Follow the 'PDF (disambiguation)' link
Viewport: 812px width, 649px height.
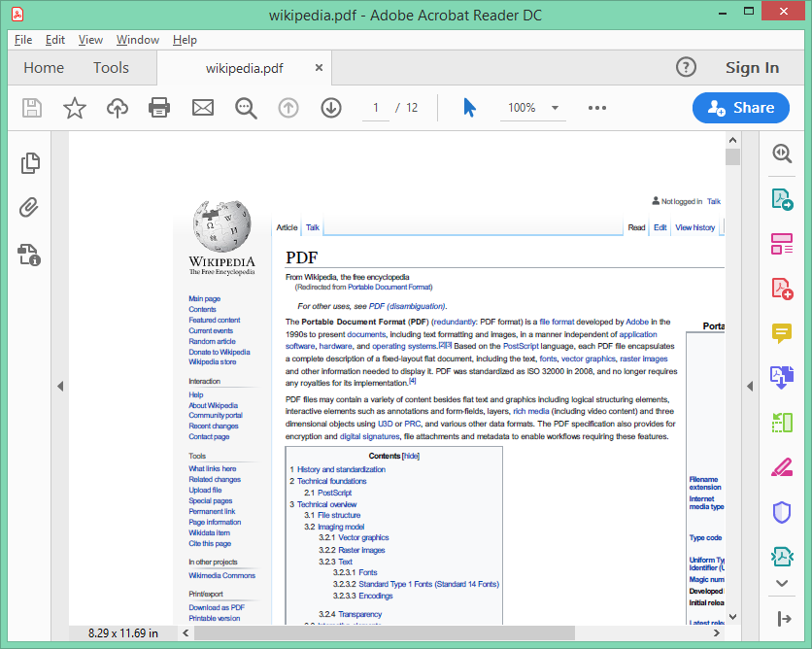pos(407,306)
